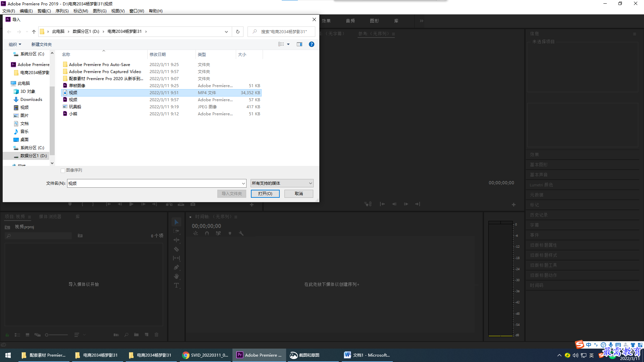Open Word 文档1 taskbar item

tap(368, 355)
